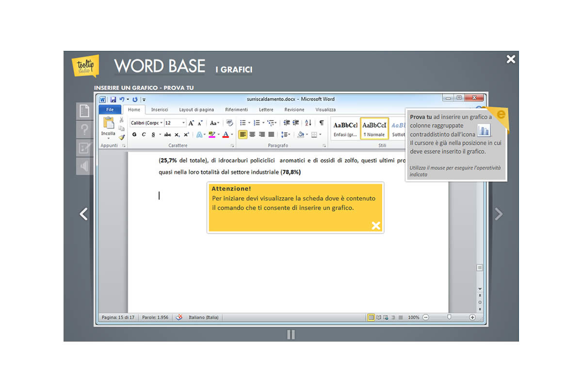Clear formatting with the eraser icon
Viewport: 582px width, 392px height.
click(x=229, y=123)
